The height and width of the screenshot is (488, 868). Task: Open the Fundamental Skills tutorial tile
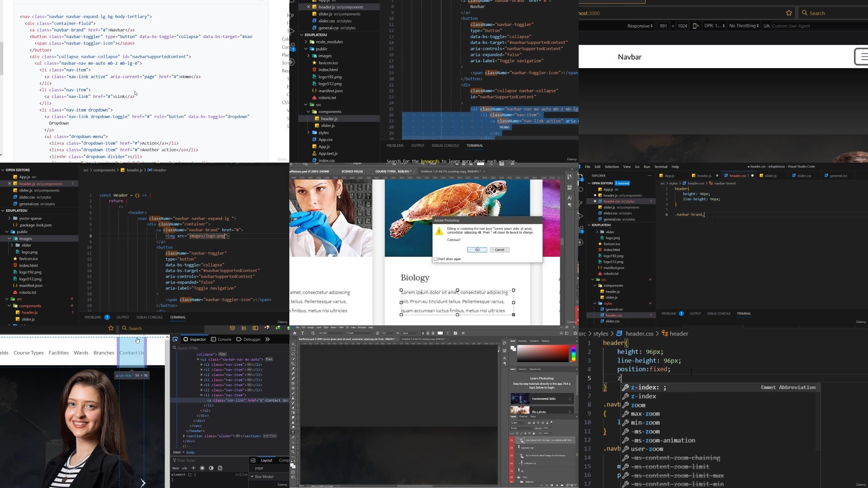point(542,399)
